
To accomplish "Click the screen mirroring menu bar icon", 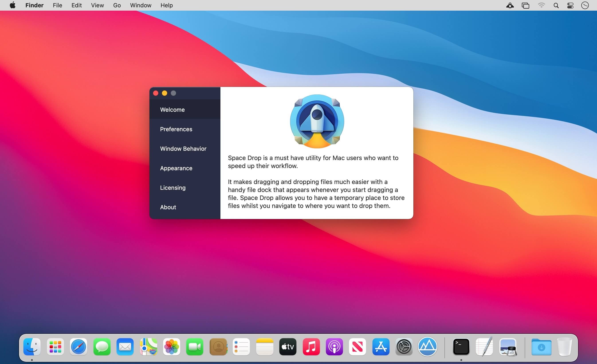I will pos(525,5).
